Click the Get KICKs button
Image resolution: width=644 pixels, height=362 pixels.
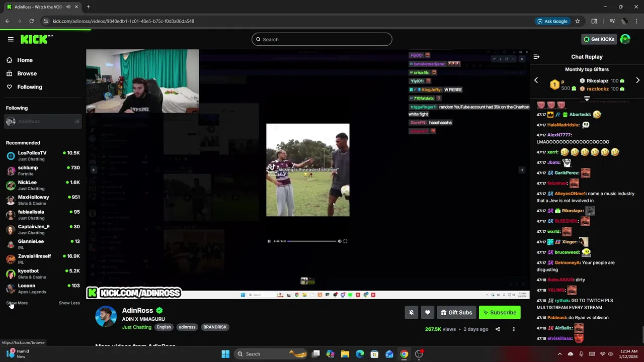599,39
